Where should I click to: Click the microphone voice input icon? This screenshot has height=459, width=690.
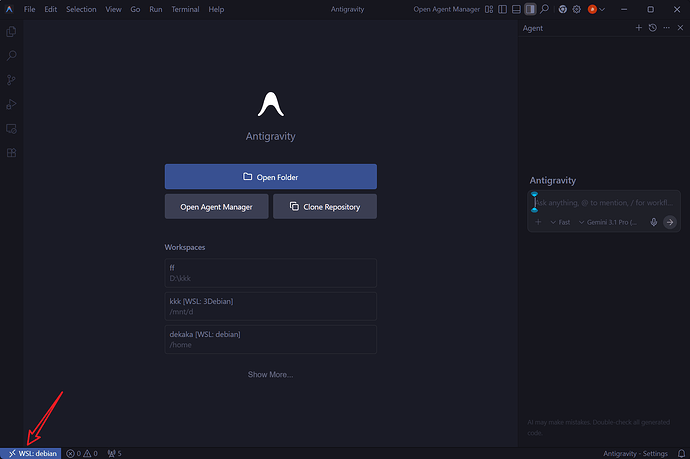coord(653,222)
